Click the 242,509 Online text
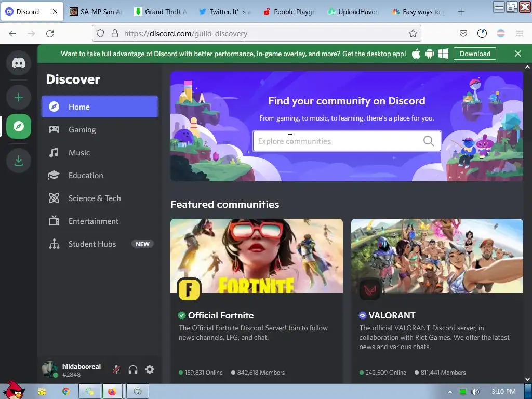532x399 pixels. coord(385,373)
